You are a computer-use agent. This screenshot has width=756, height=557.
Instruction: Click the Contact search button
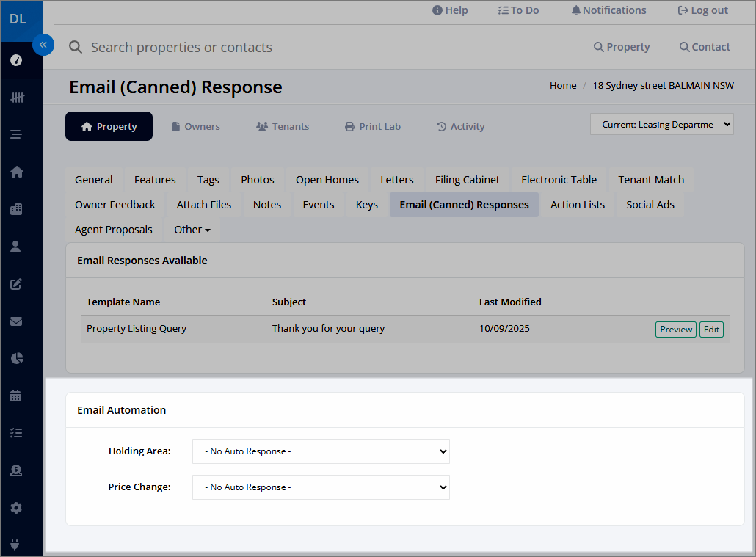point(705,47)
